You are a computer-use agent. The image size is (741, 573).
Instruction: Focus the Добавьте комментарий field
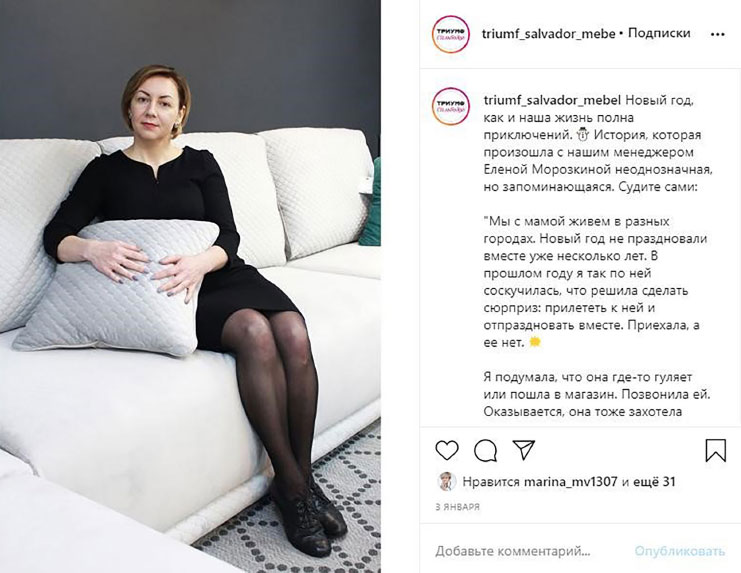[x=513, y=551]
